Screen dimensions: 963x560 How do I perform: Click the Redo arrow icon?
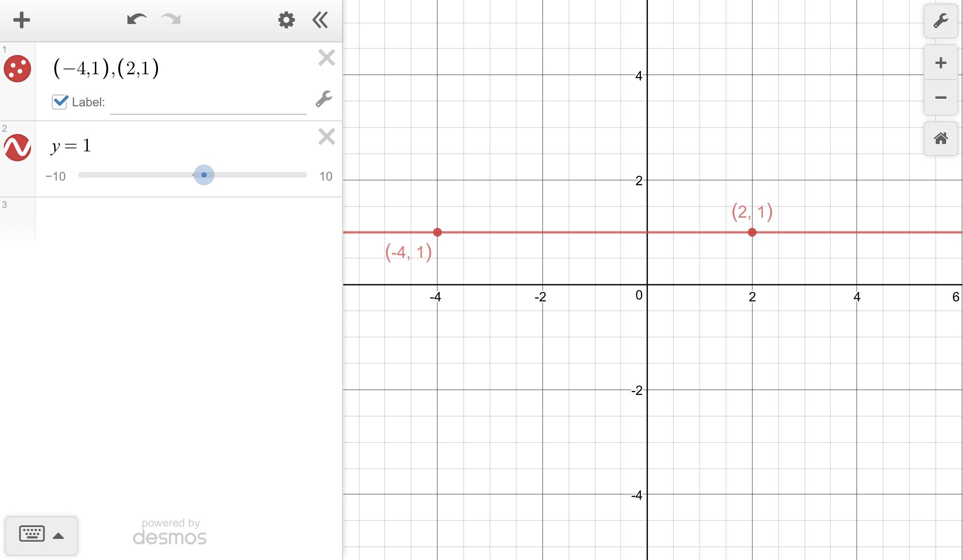(x=171, y=20)
